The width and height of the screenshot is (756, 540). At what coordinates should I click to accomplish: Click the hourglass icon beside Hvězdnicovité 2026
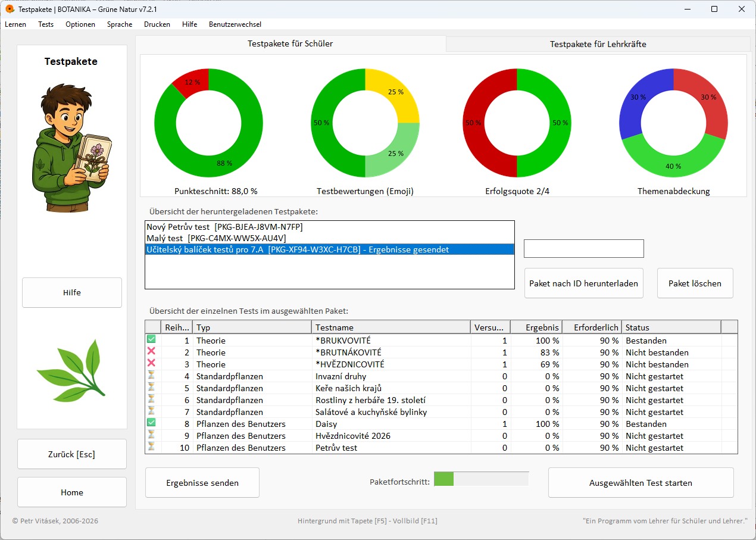(151, 435)
